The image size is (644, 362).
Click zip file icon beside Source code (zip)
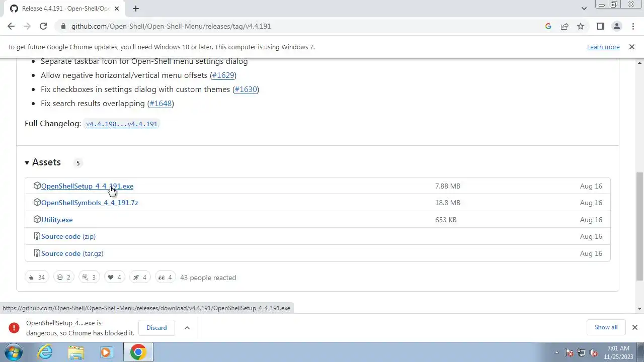coord(37,236)
